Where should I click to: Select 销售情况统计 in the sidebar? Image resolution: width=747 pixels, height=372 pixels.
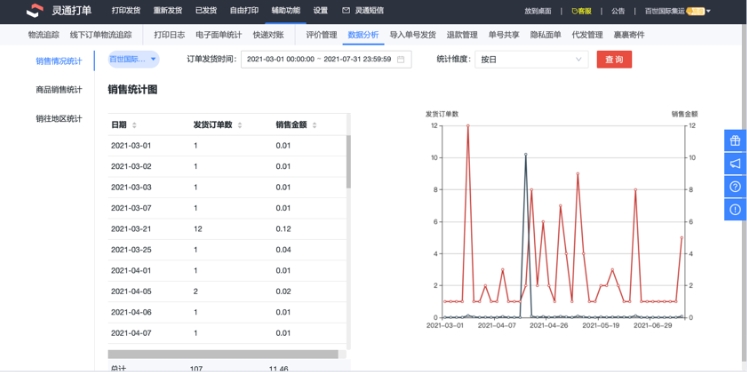pos(59,61)
